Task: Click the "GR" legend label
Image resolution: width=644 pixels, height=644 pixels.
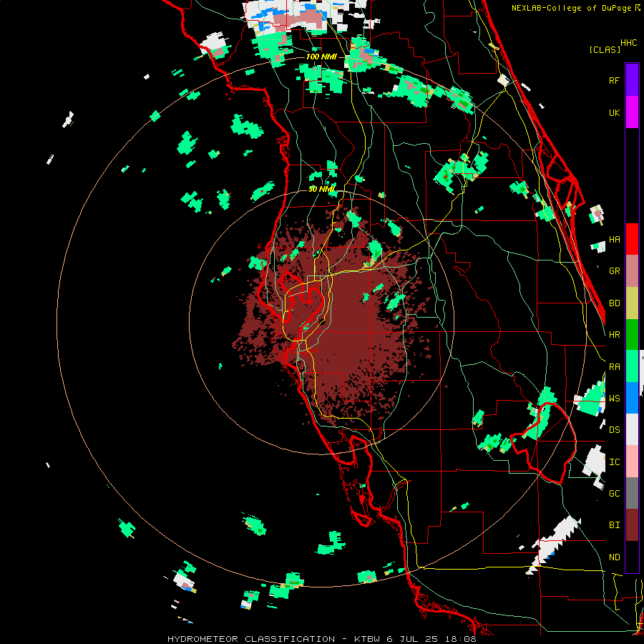Action: [x=614, y=271]
